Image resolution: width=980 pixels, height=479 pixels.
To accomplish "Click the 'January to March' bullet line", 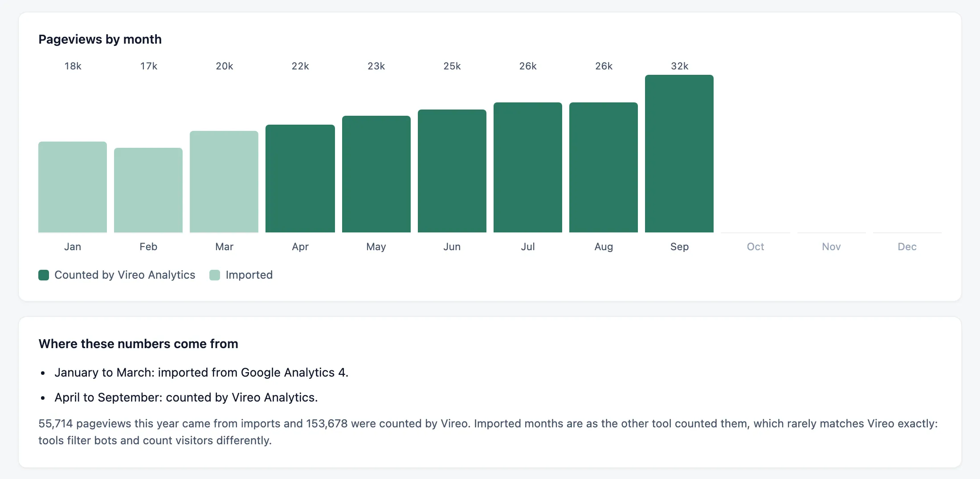I will click(201, 373).
